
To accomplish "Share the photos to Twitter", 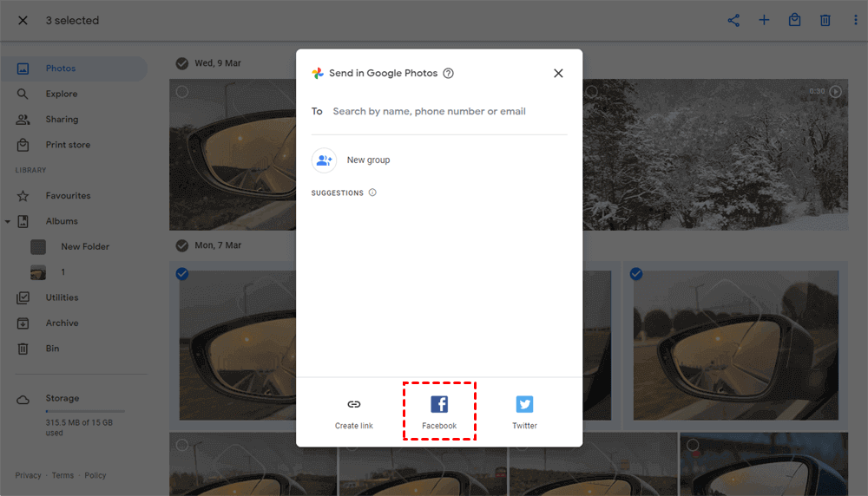I will [x=524, y=413].
